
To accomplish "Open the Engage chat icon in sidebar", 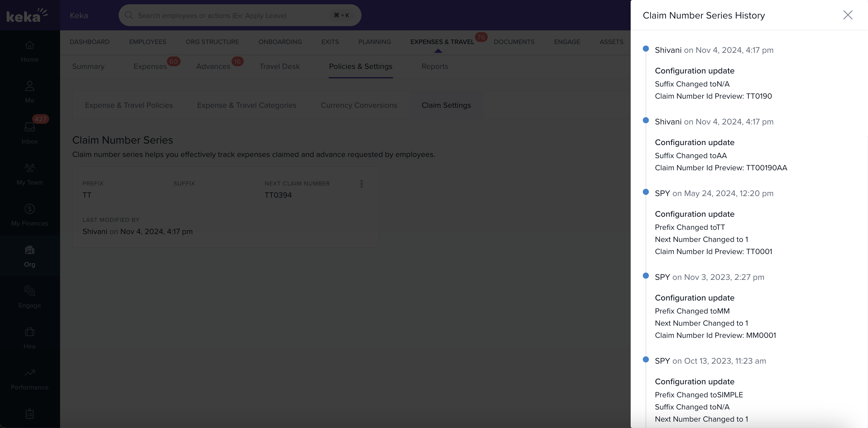I will coord(30,291).
